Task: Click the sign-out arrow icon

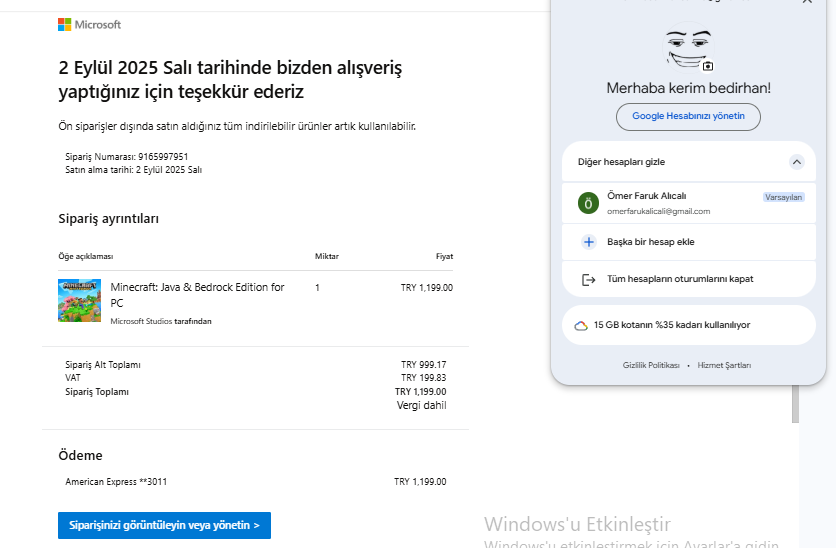Action: click(x=589, y=279)
